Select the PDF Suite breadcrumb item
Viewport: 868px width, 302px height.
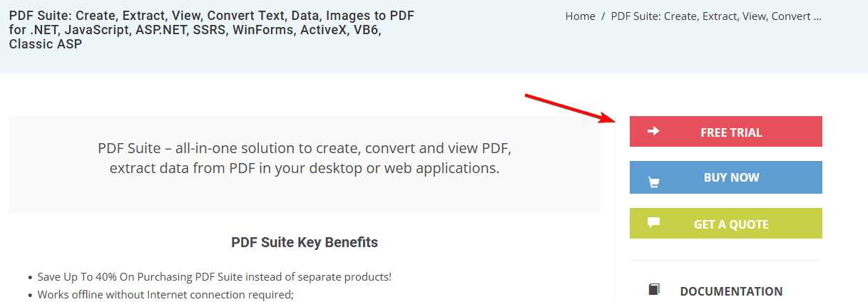click(716, 16)
